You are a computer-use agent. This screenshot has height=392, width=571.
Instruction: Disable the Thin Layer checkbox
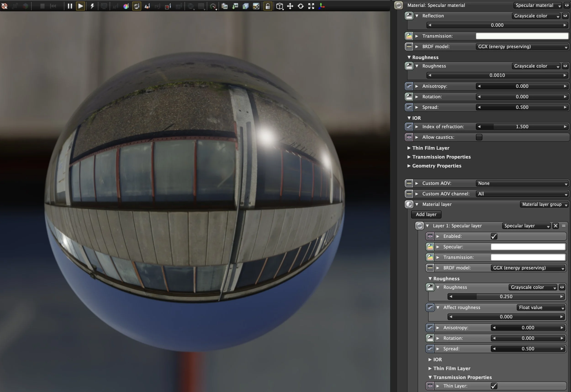(x=494, y=386)
